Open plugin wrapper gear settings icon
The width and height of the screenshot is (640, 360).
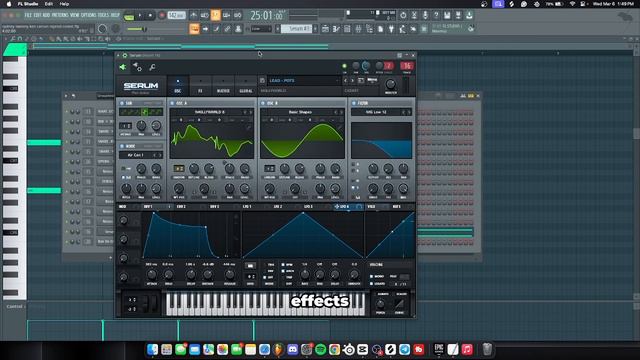click(138, 67)
